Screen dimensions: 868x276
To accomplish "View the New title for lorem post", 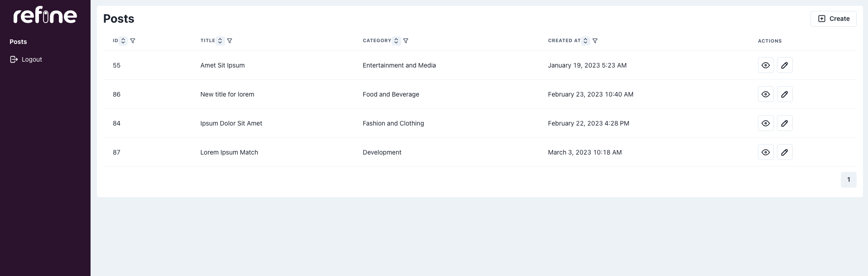I will click(766, 94).
